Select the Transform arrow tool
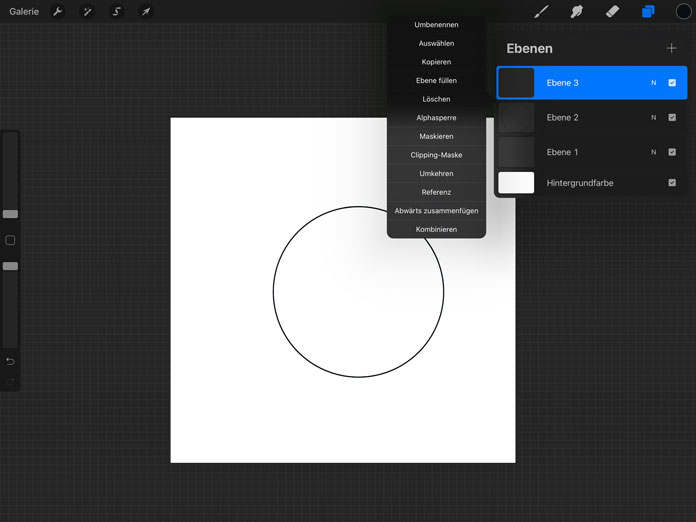The width and height of the screenshot is (696, 522). point(145,12)
